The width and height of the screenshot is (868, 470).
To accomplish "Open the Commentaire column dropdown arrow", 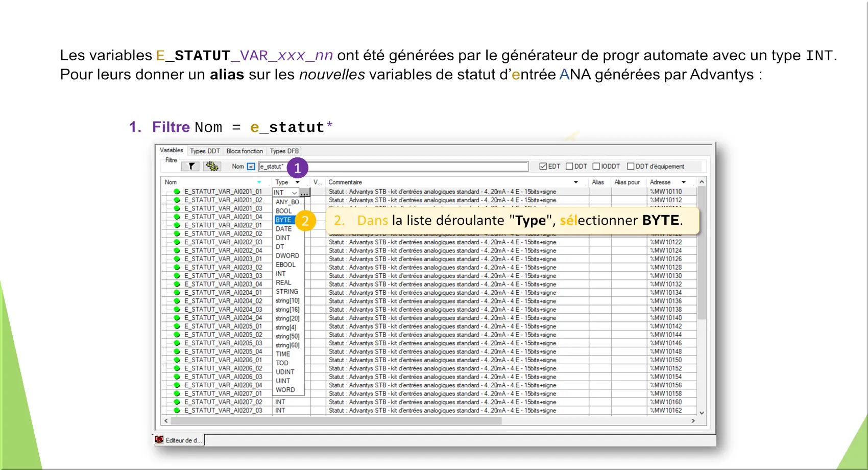I will pyautogui.click(x=576, y=182).
